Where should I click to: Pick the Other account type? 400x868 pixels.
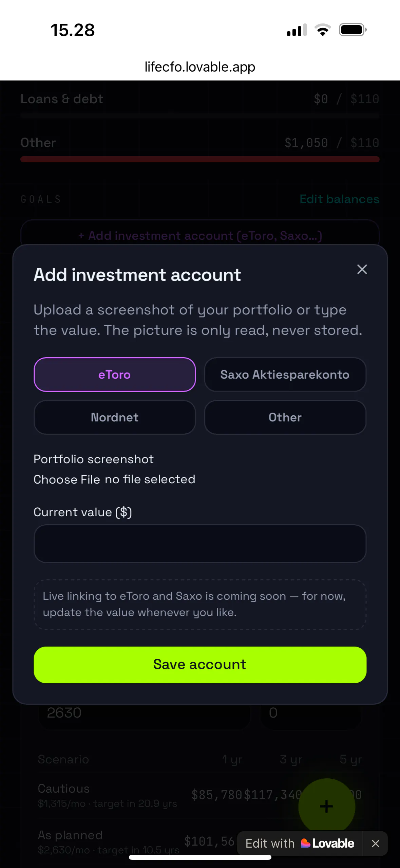(x=285, y=417)
